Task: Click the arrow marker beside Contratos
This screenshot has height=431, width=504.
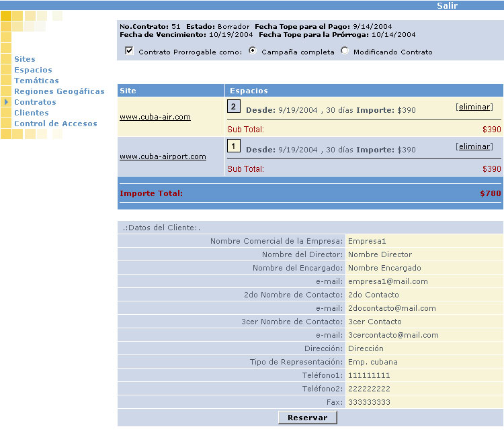Action: [x=7, y=102]
